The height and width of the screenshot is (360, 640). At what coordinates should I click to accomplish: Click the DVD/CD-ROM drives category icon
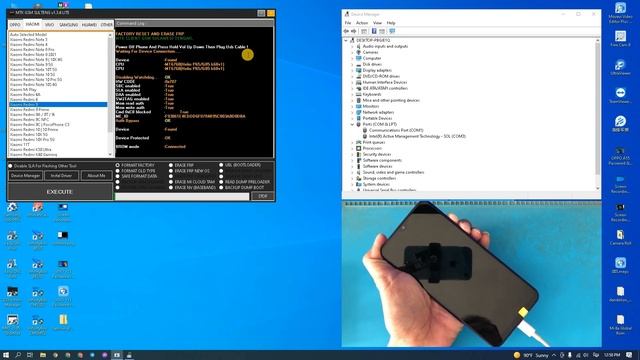pyautogui.click(x=359, y=76)
